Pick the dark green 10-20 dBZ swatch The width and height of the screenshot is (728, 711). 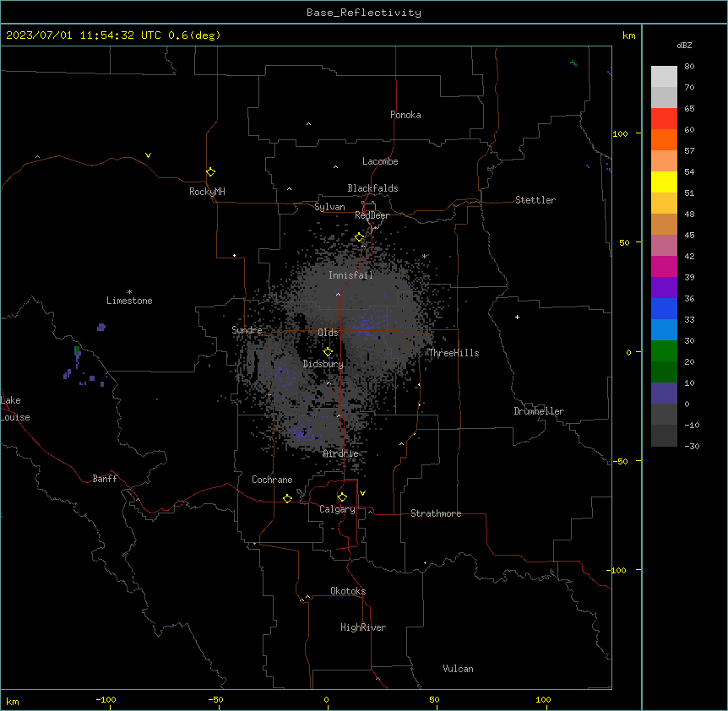(x=664, y=372)
